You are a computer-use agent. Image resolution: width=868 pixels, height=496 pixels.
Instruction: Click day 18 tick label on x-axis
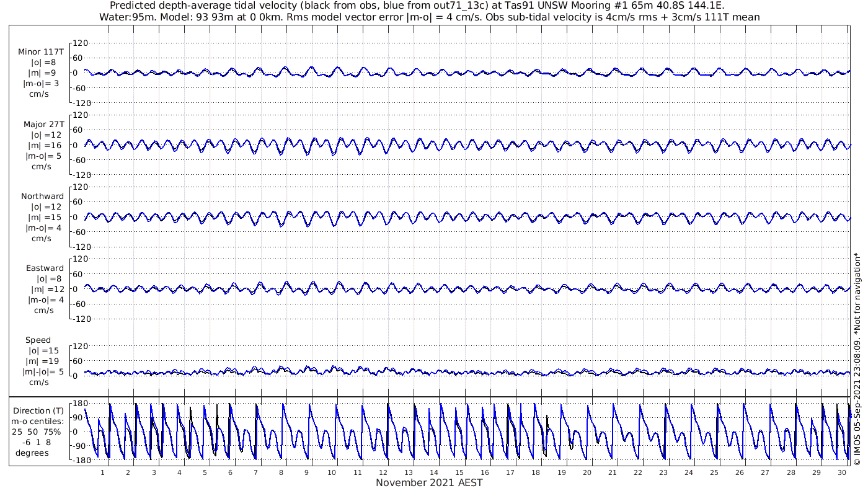[536, 472]
